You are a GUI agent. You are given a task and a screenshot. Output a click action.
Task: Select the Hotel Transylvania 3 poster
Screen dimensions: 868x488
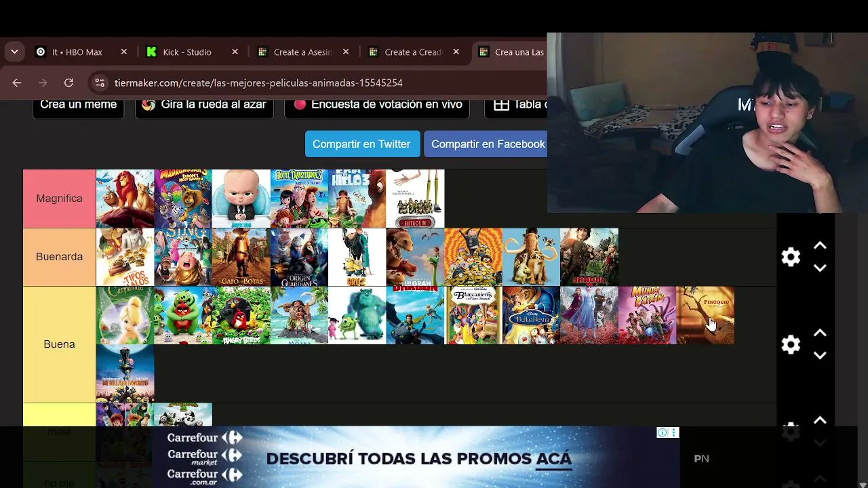tap(299, 199)
